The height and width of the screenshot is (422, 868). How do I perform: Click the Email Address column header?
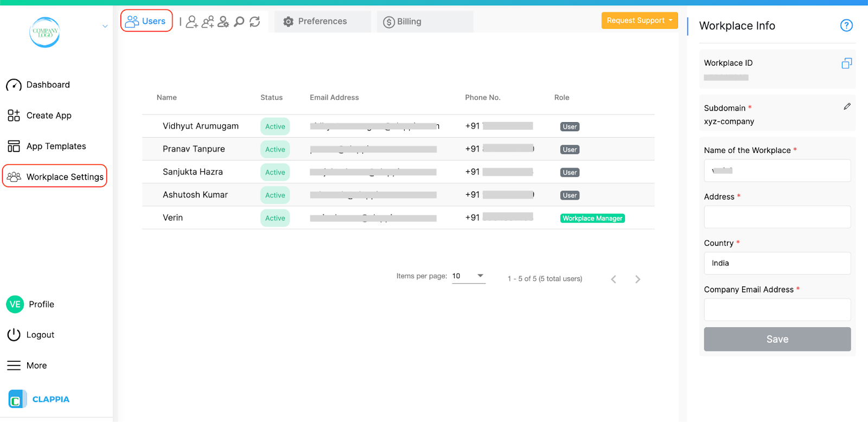(334, 98)
